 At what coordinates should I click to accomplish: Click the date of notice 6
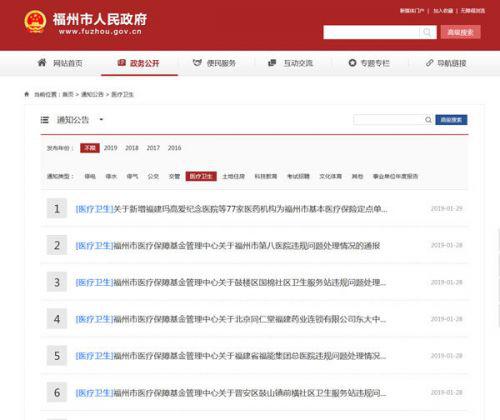447,392
